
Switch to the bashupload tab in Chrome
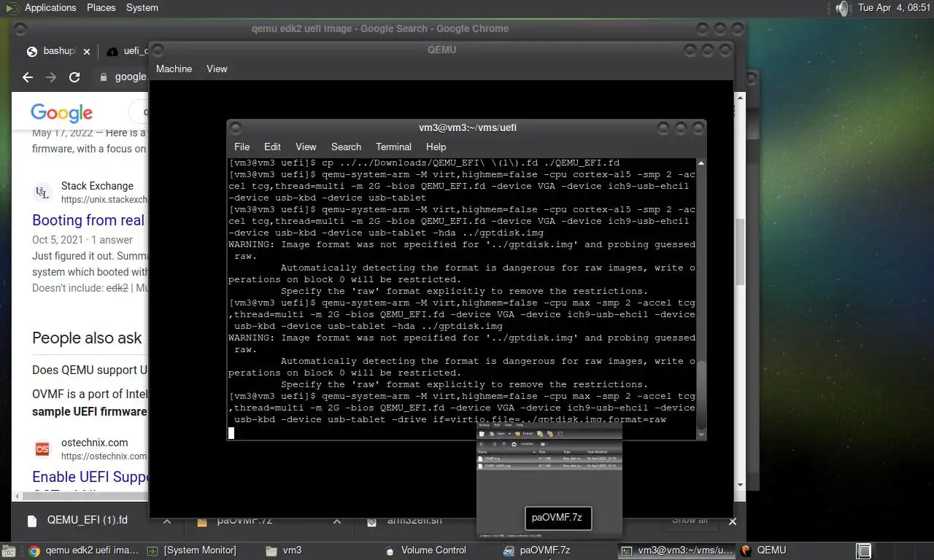coord(54,51)
